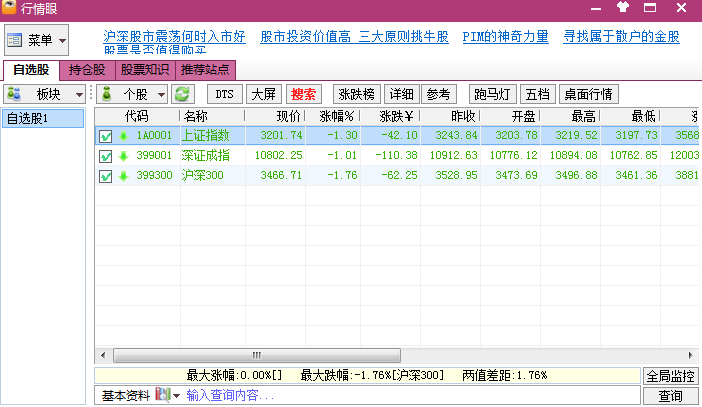702x407 pixels.
Task: Open link 寻找属于散户的金股
Action: [x=621, y=36]
